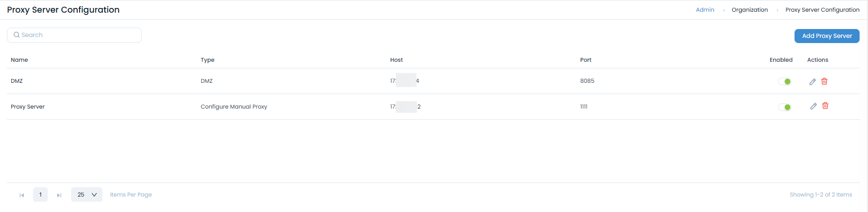Click the Admin breadcrumb link
Screen dimensions: 868x212
(x=705, y=10)
